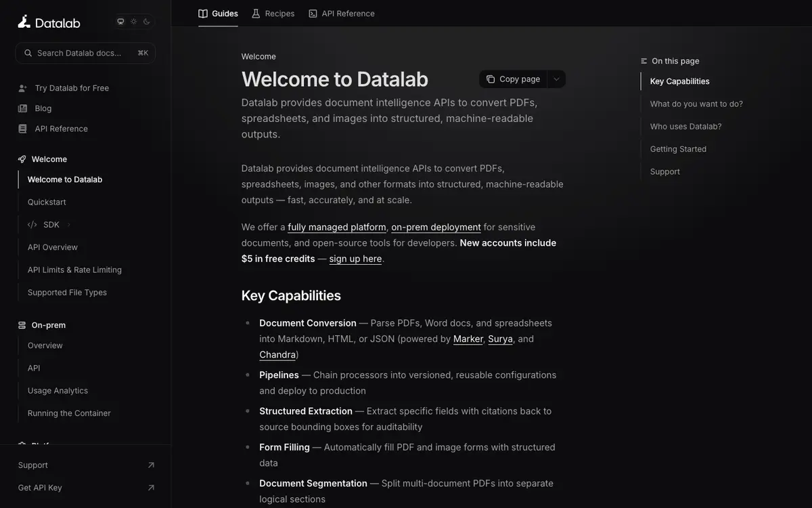Click the Blog newspaper icon
The width and height of the screenshot is (812, 508).
(23, 108)
